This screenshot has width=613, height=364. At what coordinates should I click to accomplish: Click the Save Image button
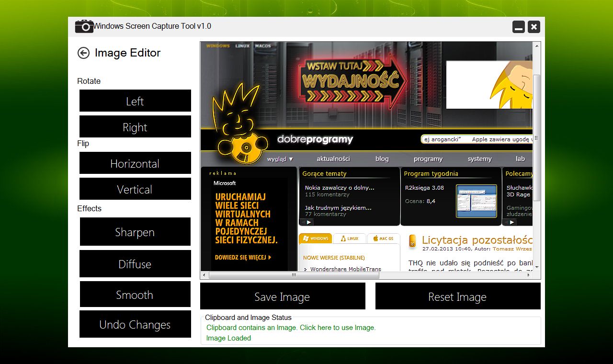(283, 296)
